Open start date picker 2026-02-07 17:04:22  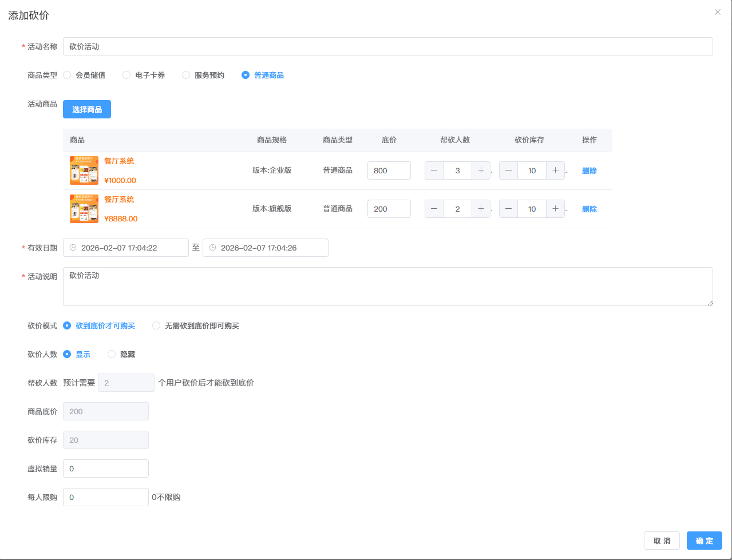pyautogui.click(x=126, y=248)
